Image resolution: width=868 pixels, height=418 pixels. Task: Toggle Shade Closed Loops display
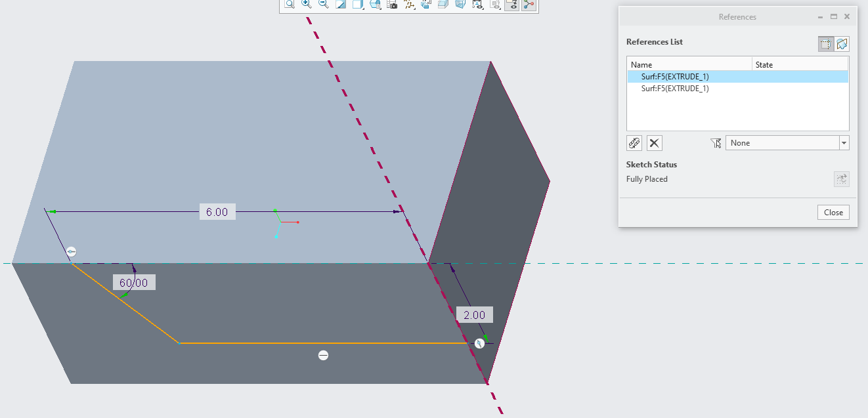pyautogui.click(x=445, y=4)
